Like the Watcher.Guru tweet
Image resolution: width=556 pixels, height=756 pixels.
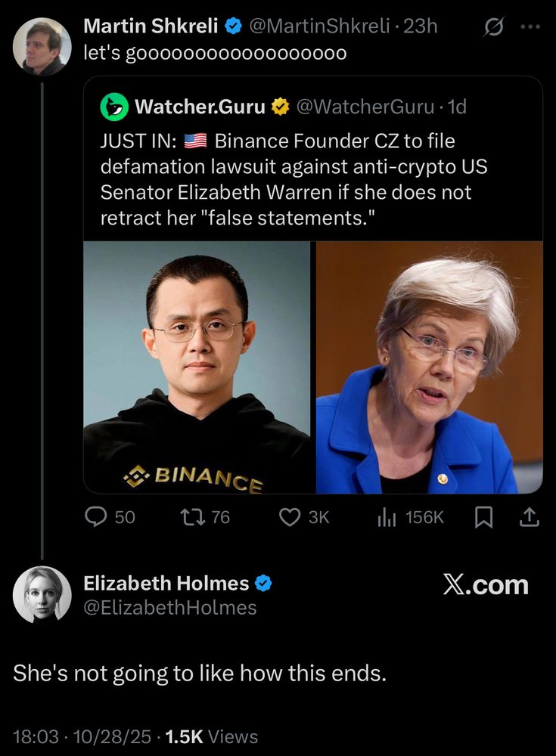coord(288,517)
